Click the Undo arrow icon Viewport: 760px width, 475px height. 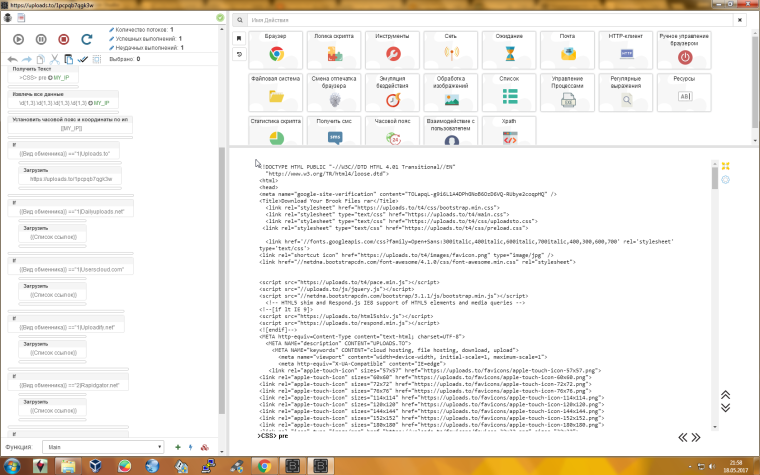tap(12, 59)
